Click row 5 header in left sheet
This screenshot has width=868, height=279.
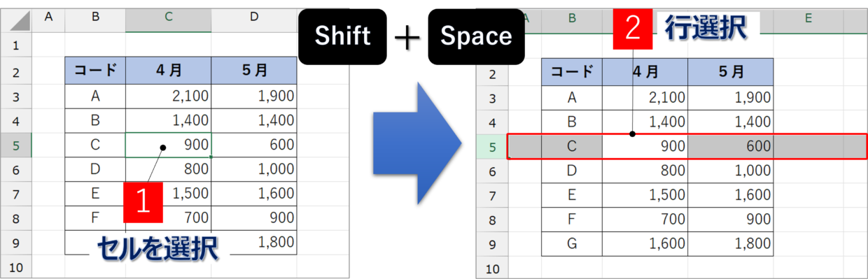[16, 145]
